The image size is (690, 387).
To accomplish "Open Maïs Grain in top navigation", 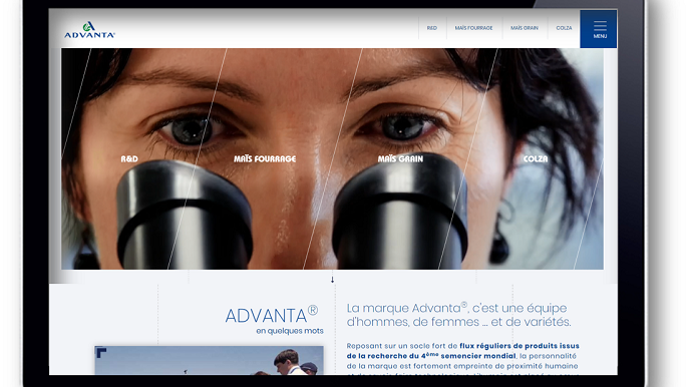I will [x=524, y=28].
